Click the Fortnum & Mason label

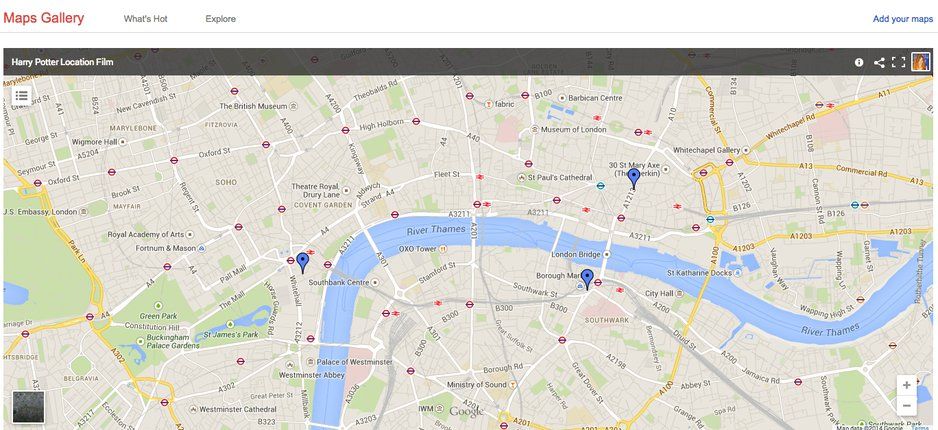click(166, 248)
